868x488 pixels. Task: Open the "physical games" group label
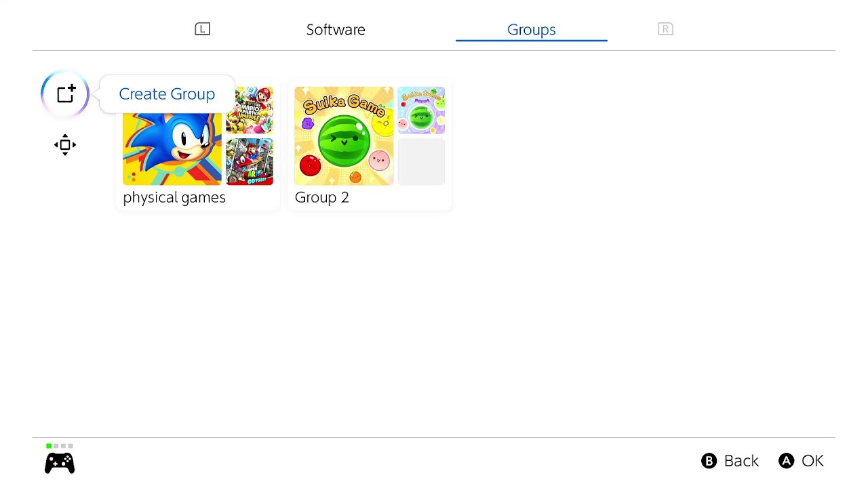(174, 197)
